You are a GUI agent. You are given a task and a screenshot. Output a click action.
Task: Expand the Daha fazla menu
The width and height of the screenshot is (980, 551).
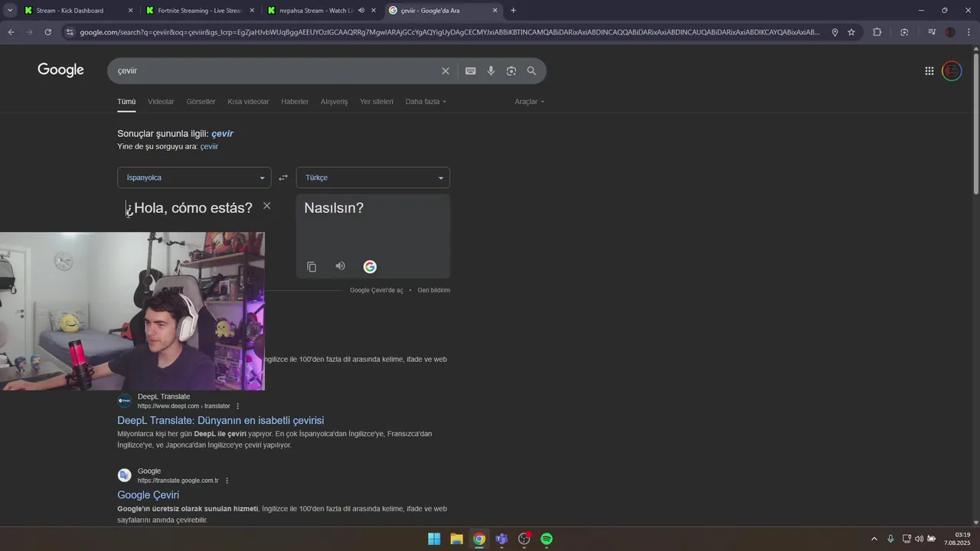426,102
